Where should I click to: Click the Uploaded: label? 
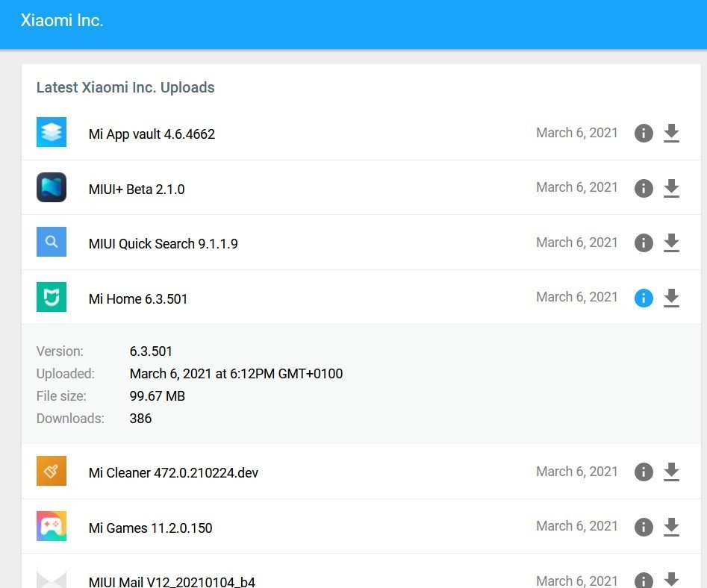[x=66, y=374]
